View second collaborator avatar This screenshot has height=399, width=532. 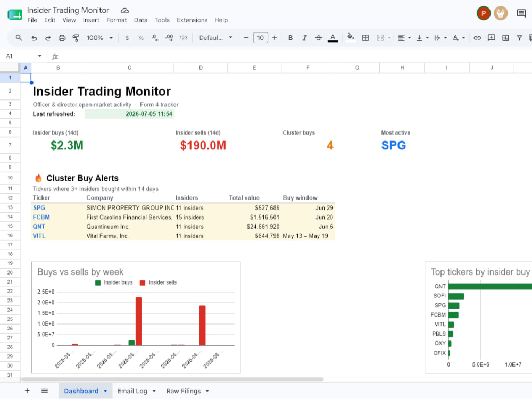501,14
